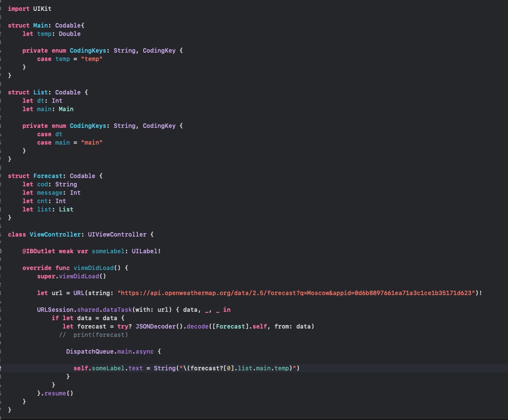Click the 'class ViewController: UIViewController {' line

[81, 235]
